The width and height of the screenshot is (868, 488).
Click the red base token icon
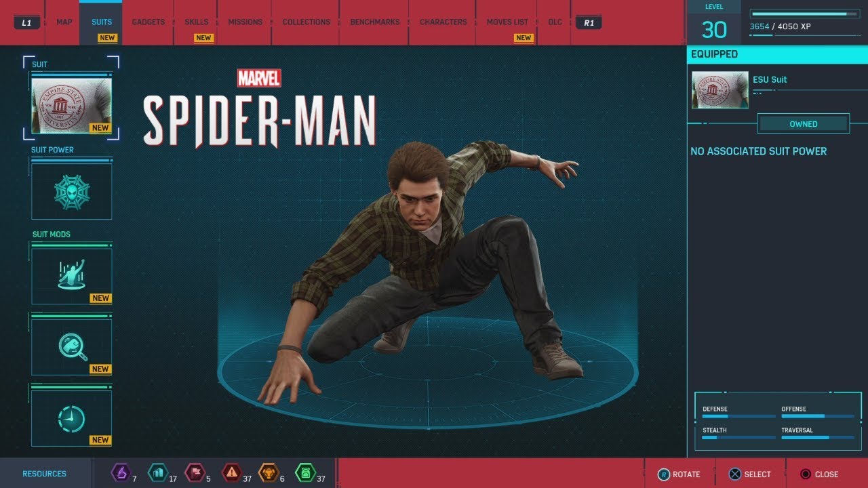click(195, 472)
